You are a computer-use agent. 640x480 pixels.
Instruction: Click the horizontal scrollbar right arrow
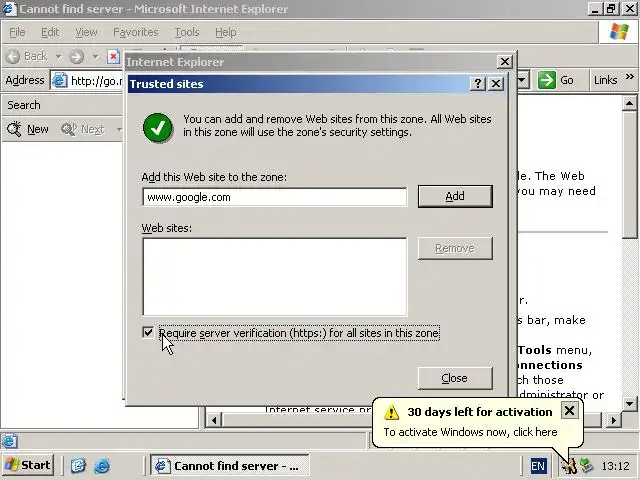pyautogui.click(x=613, y=420)
